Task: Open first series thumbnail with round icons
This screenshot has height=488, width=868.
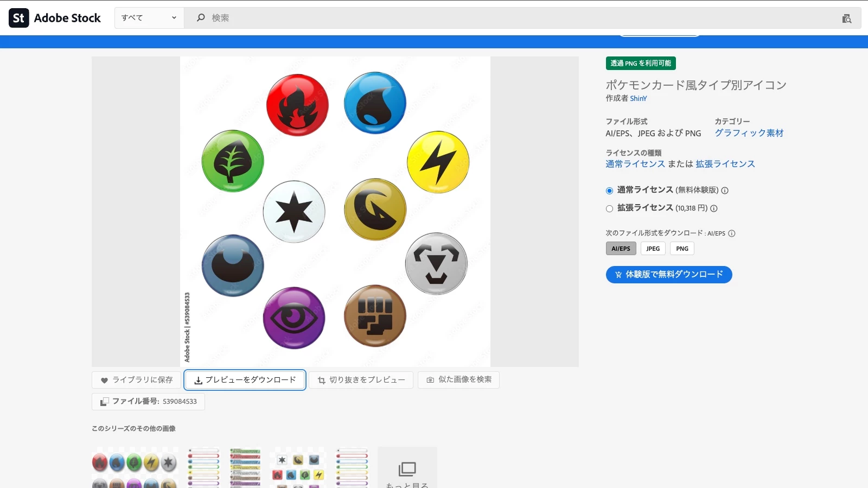Action: pos(135,468)
